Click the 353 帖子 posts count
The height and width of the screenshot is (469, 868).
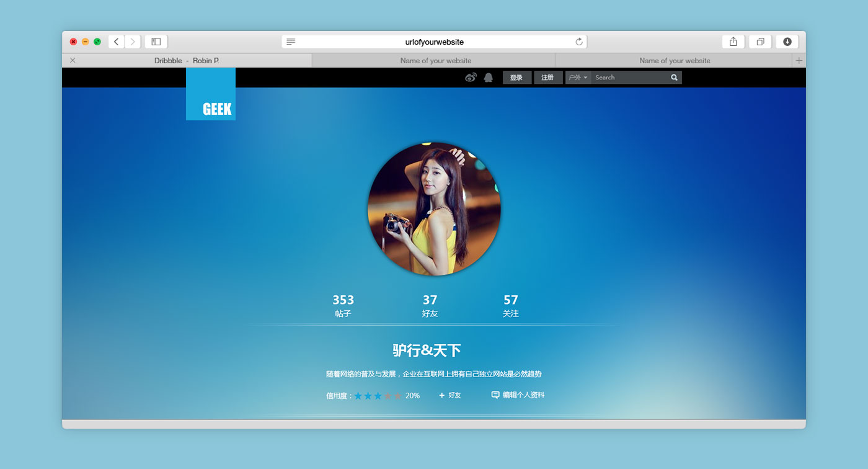pos(343,306)
